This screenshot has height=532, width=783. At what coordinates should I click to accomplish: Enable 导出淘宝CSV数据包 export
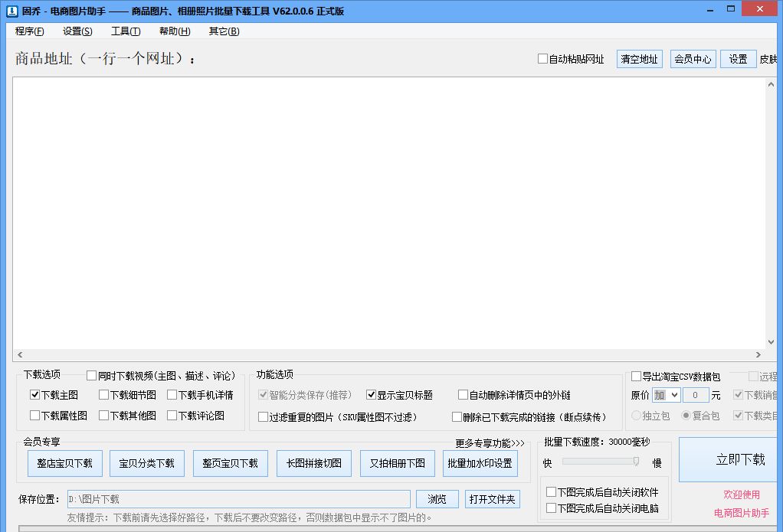pos(636,376)
